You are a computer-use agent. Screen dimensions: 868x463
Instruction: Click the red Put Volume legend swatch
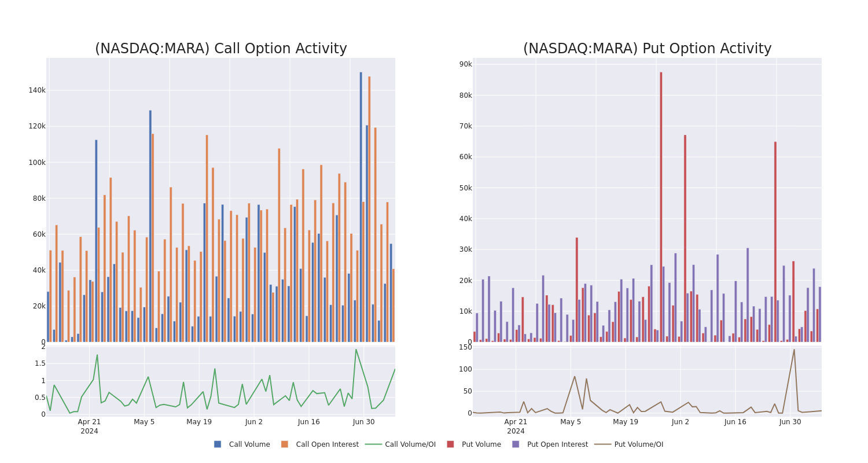[450, 444]
